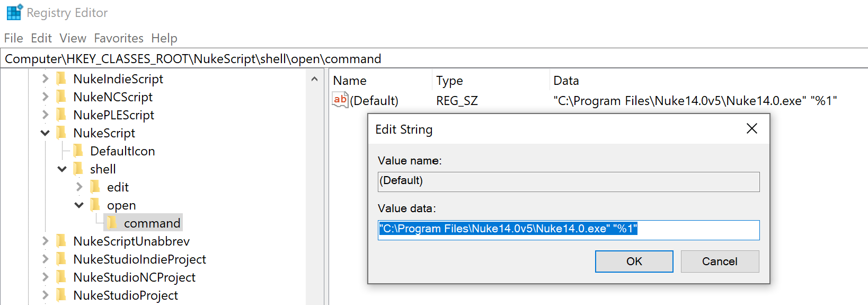Image resolution: width=868 pixels, height=305 pixels.
Task: Expand the NukeStudioNCProject key
Action: 45,277
